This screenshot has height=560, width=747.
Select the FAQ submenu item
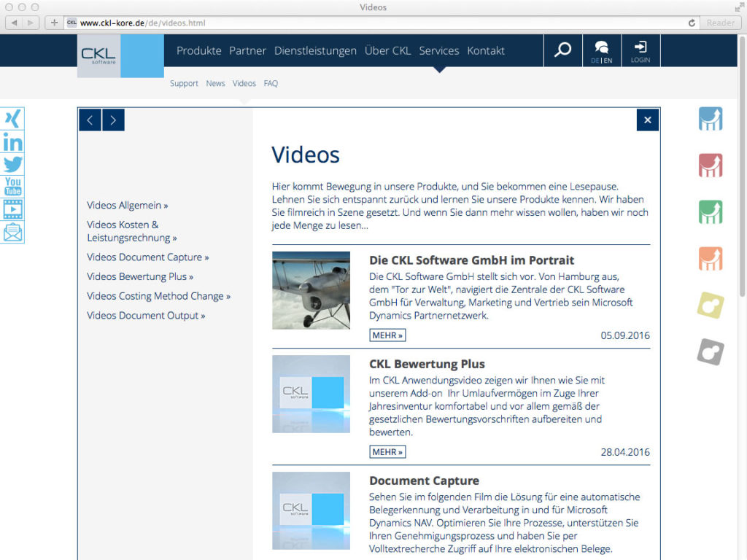(271, 83)
